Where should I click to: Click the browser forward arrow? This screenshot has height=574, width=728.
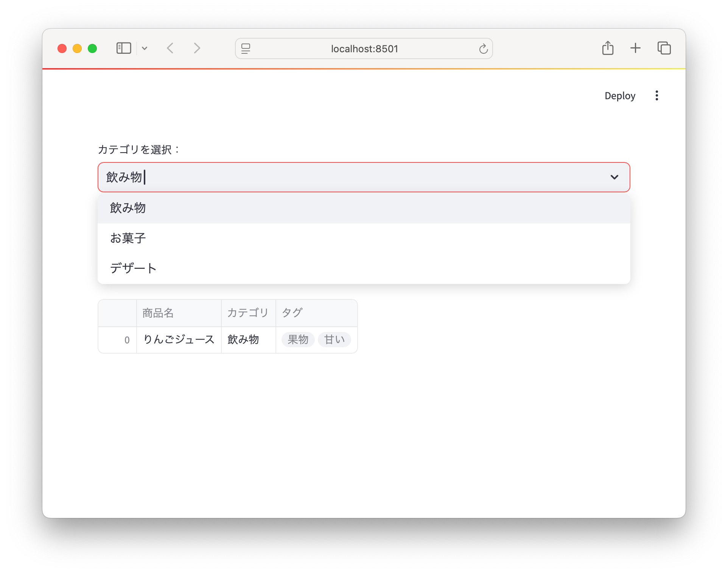point(197,48)
